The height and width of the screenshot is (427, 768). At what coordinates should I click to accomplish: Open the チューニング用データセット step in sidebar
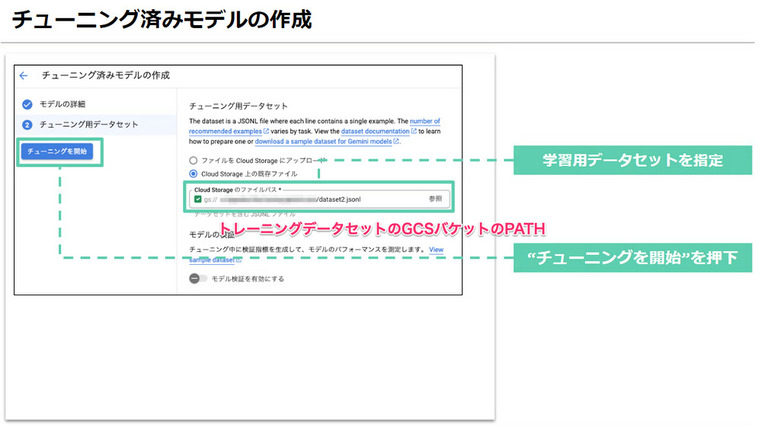click(x=96, y=125)
